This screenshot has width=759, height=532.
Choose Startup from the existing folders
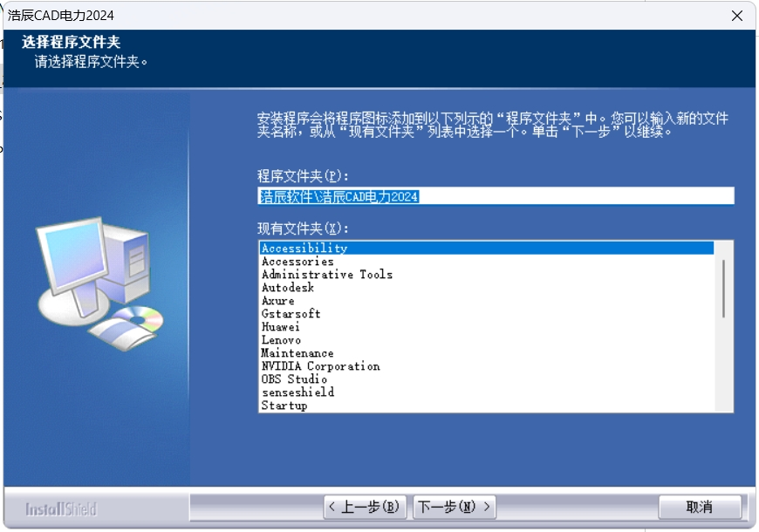(349, 405)
